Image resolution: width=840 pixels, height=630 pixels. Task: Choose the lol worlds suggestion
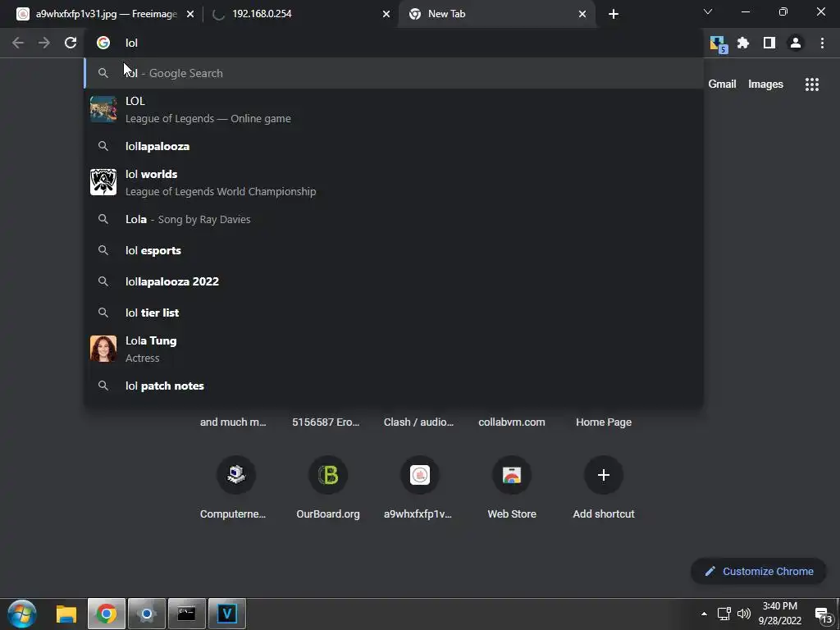coord(394,183)
